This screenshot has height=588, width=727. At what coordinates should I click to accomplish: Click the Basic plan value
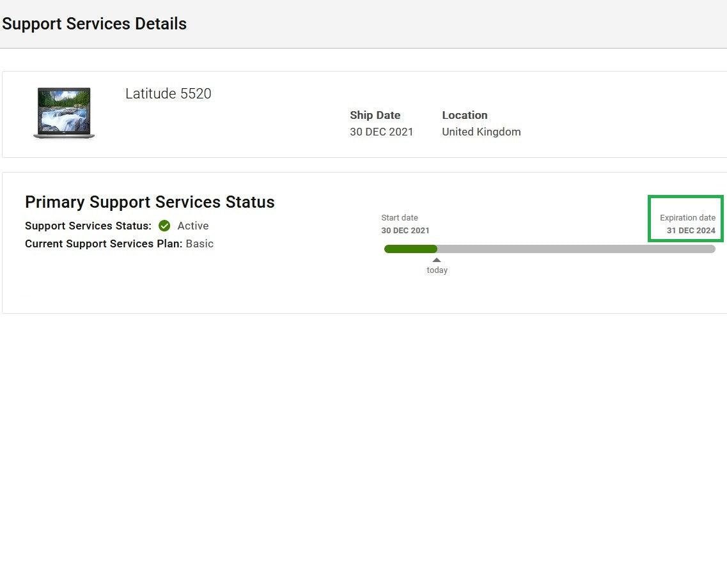pyautogui.click(x=200, y=244)
